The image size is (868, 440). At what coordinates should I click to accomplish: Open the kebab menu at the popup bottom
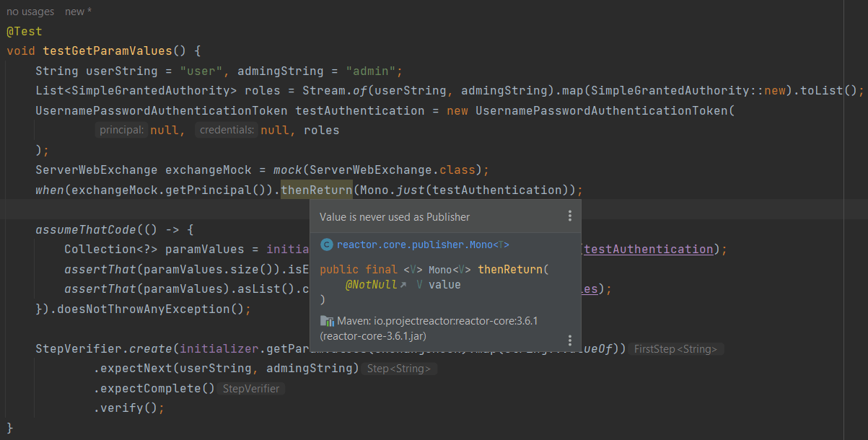[569, 340]
